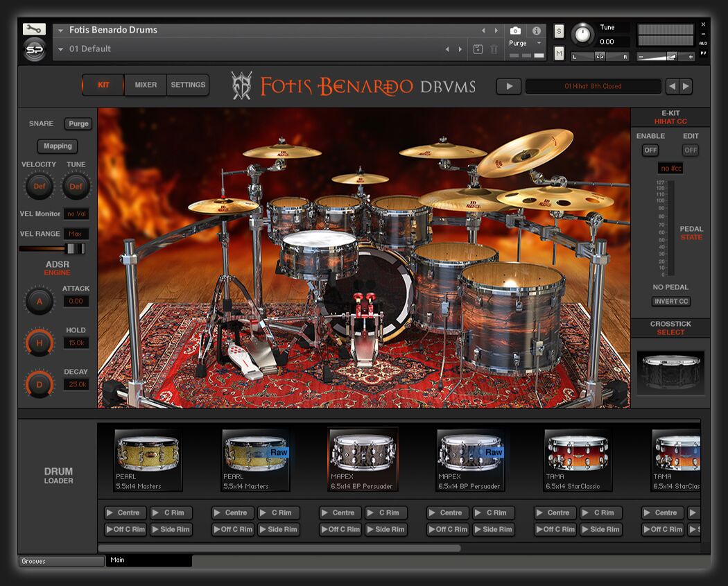Viewport: 728px width, 586px height.
Task: Toggle the Mute M button
Action: (x=559, y=53)
